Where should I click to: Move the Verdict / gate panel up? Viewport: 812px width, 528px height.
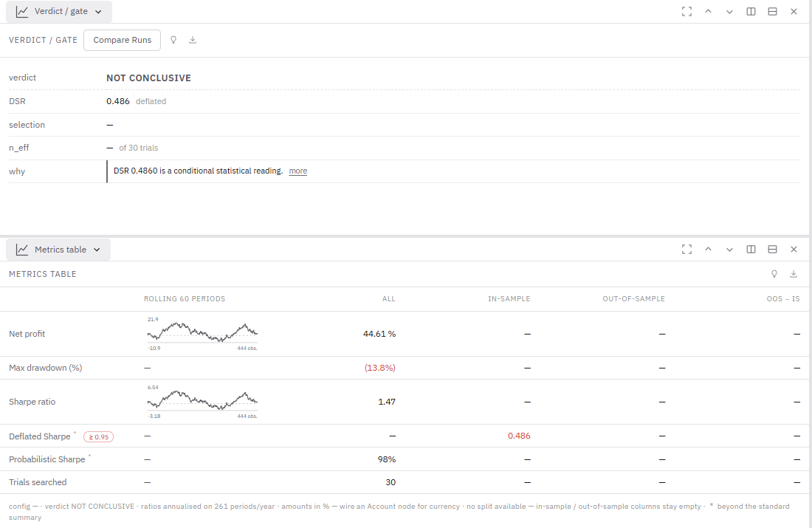(x=708, y=11)
